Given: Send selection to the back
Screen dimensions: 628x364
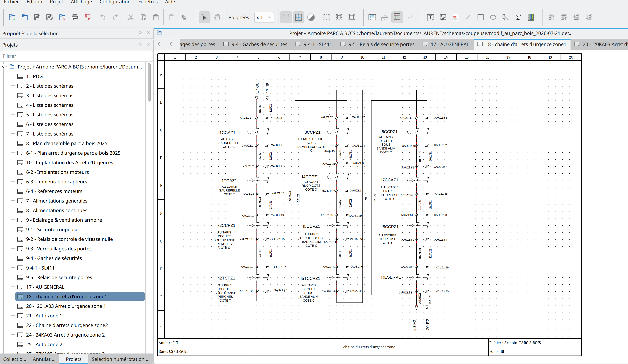Looking at the screenshot, I should pos(589,17).
